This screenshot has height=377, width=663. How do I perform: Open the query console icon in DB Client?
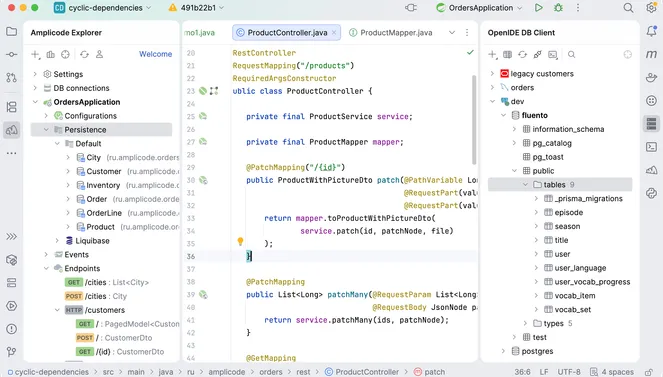(x=553, y=54)
